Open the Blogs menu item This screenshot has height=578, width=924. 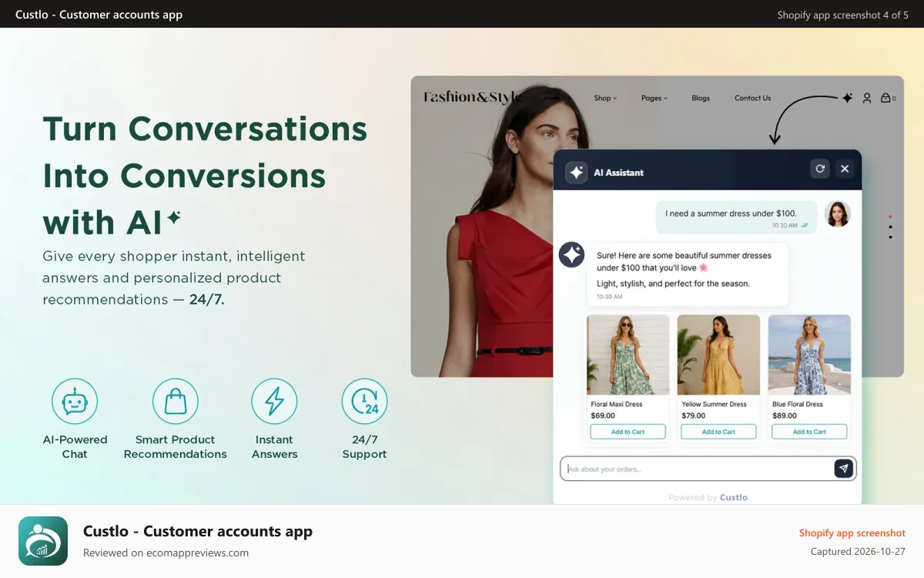click(701, 98)
